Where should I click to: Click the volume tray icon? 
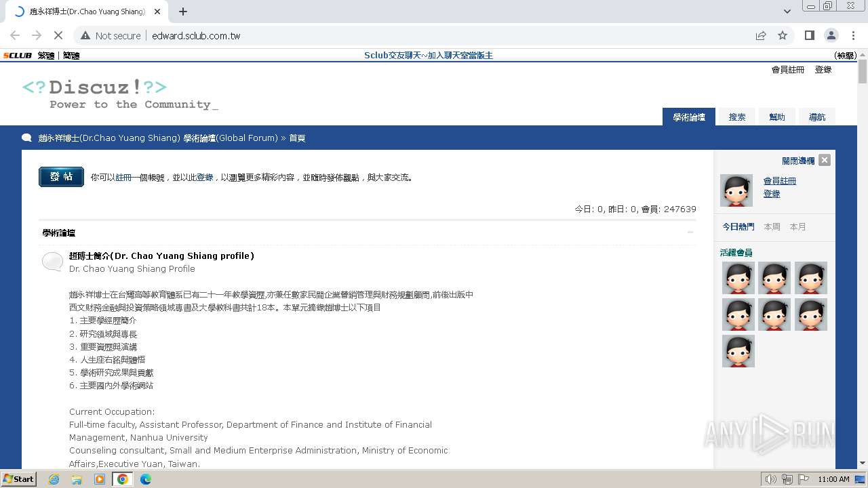pyautogui.click(x=770, y=479)
